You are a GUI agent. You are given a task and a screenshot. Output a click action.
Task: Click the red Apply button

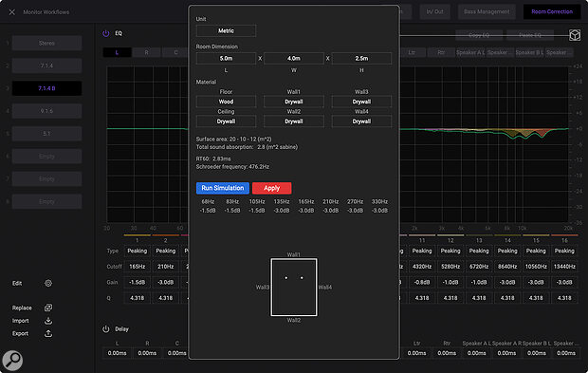click(x=272, y=188)
